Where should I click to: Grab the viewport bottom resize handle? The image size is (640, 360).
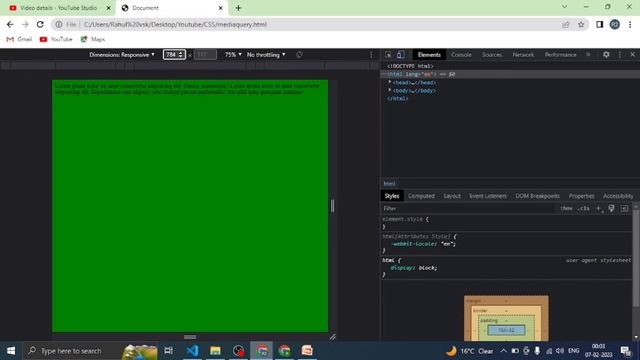[x=190, y=337]
